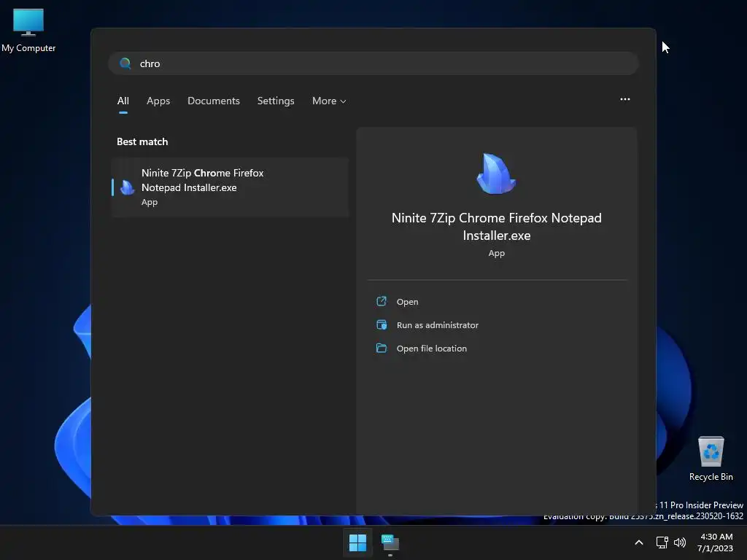The width and height of the screenshot is (747, 560).
Task: Click the search box containing 'chro'
Action: click(373, 63)
